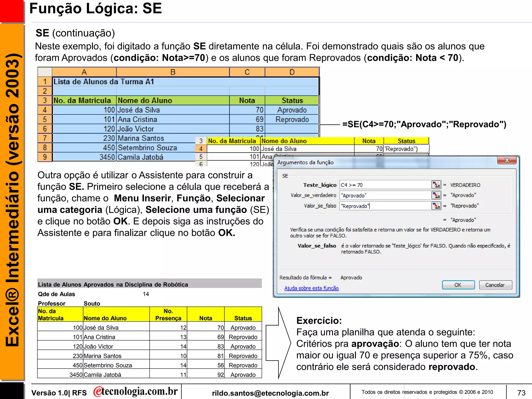Click nota cell 83 in the blue spreadsheet
Image resolution: width=532 pixels, height=399 pixels.
247,129
